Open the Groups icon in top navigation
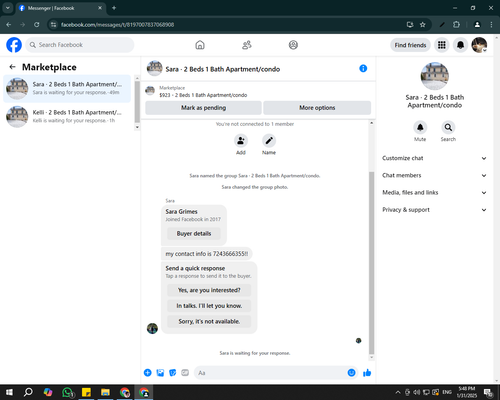Screen dimensions: 500x400 [293, 45]
